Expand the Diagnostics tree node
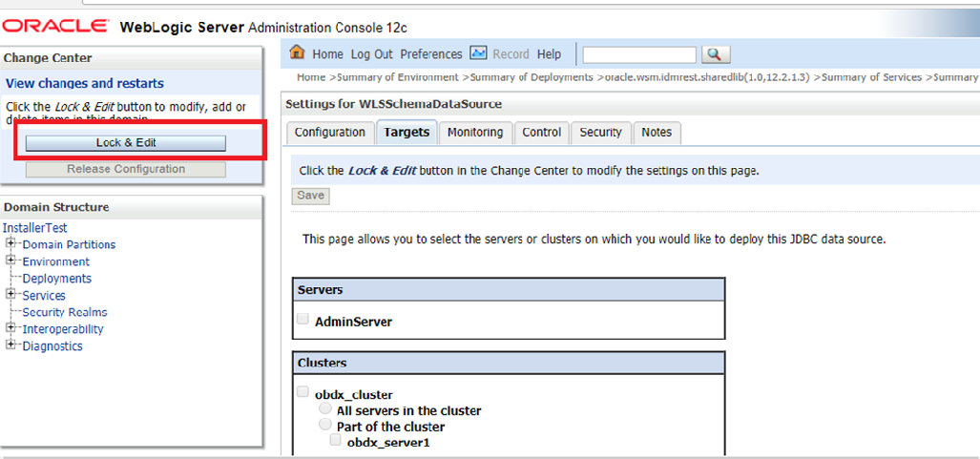980x459 pixels. [10, 344]
